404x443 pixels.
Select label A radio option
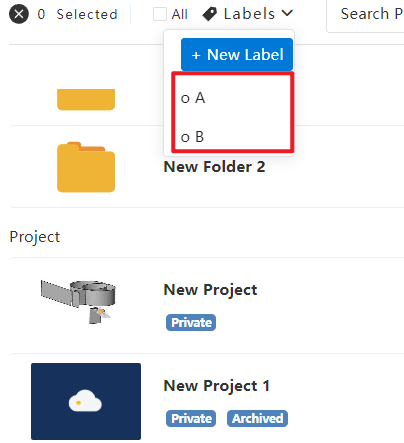[x=193, y=98]
